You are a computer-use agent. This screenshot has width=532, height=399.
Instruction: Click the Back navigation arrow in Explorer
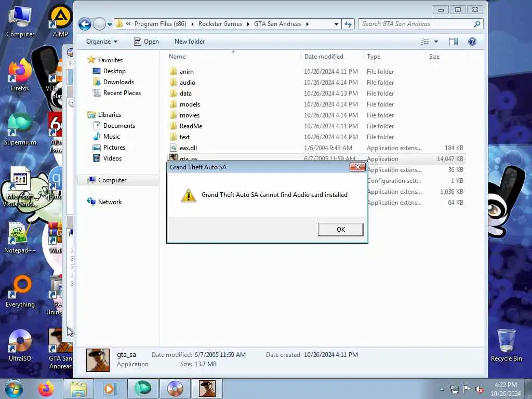pyautogui.click(x=85, y=24)
